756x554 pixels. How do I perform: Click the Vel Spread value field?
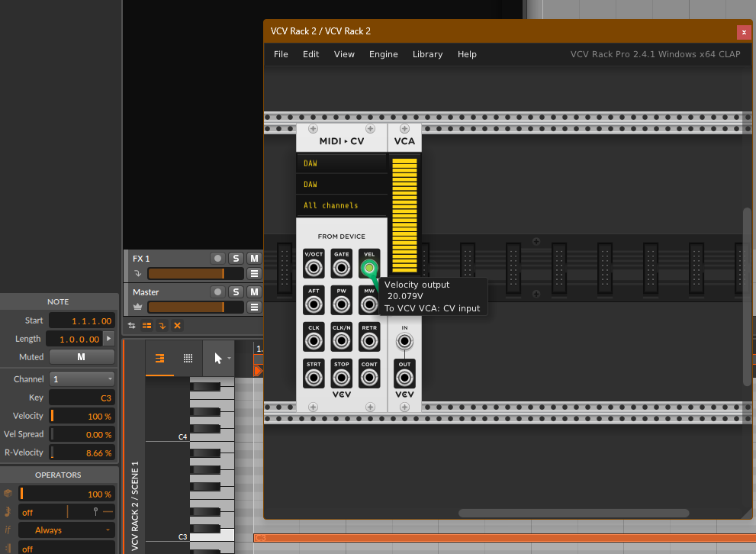pyautogui.click(x=82, y=434)
